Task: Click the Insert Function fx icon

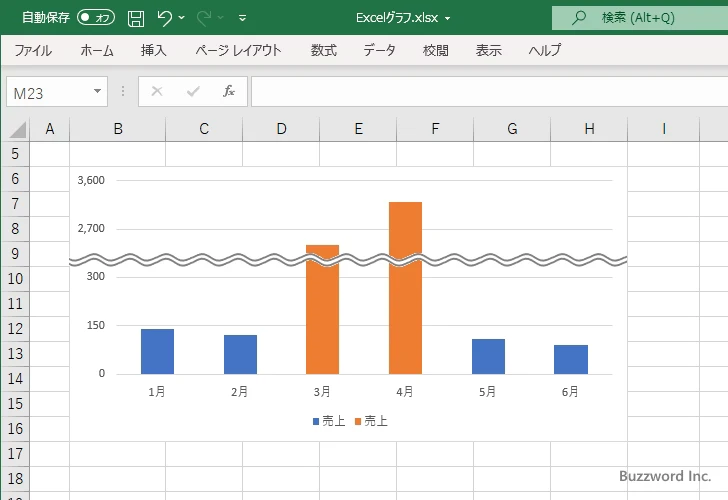Action: pyautogui.click(x=228, y=92)
